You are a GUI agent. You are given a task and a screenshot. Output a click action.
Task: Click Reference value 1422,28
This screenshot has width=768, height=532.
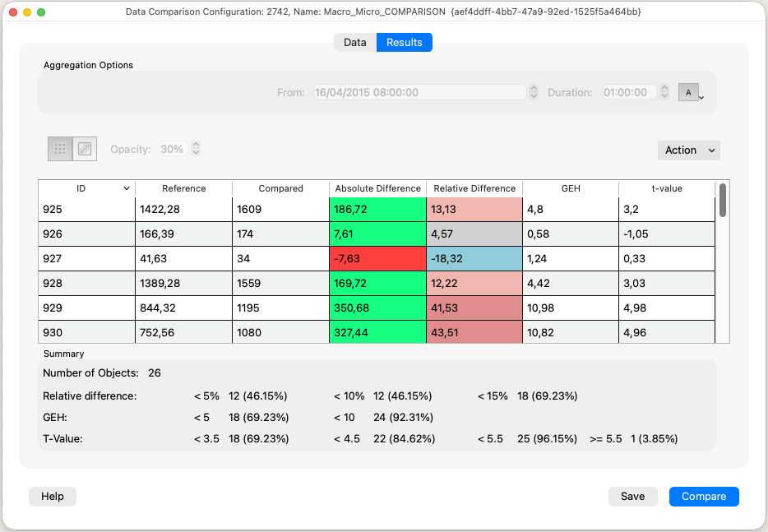pos(183,209)
